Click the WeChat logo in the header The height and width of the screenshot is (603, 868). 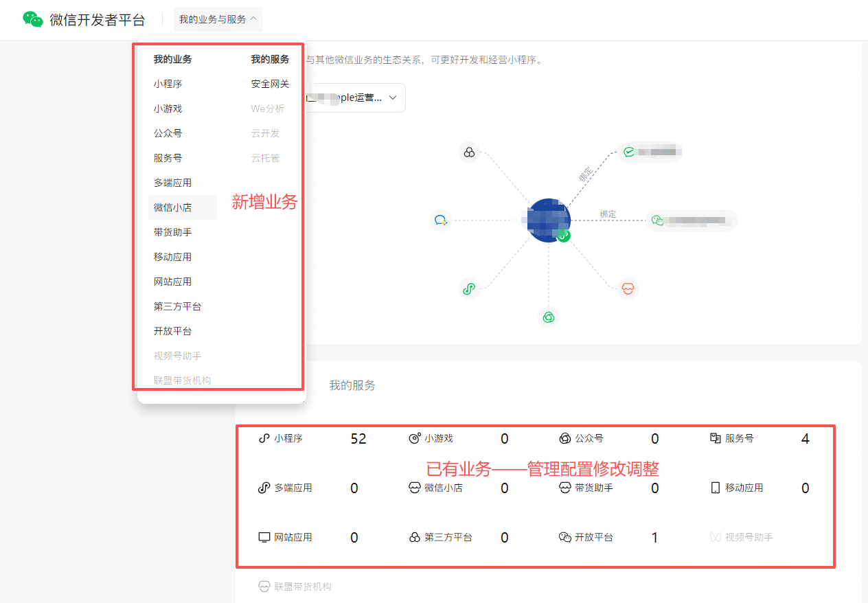33,19
